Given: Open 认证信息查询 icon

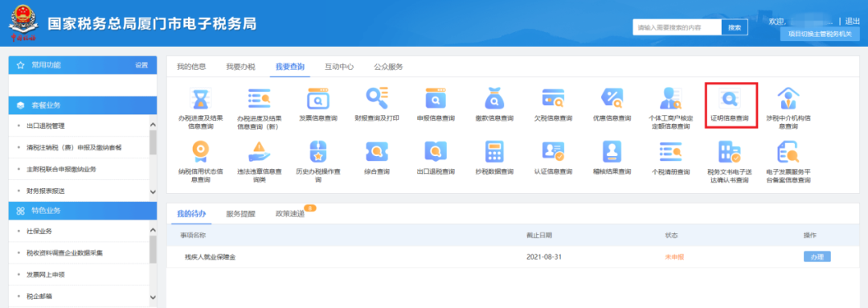Looking at the screenshot, I should [x=553, y=151].
